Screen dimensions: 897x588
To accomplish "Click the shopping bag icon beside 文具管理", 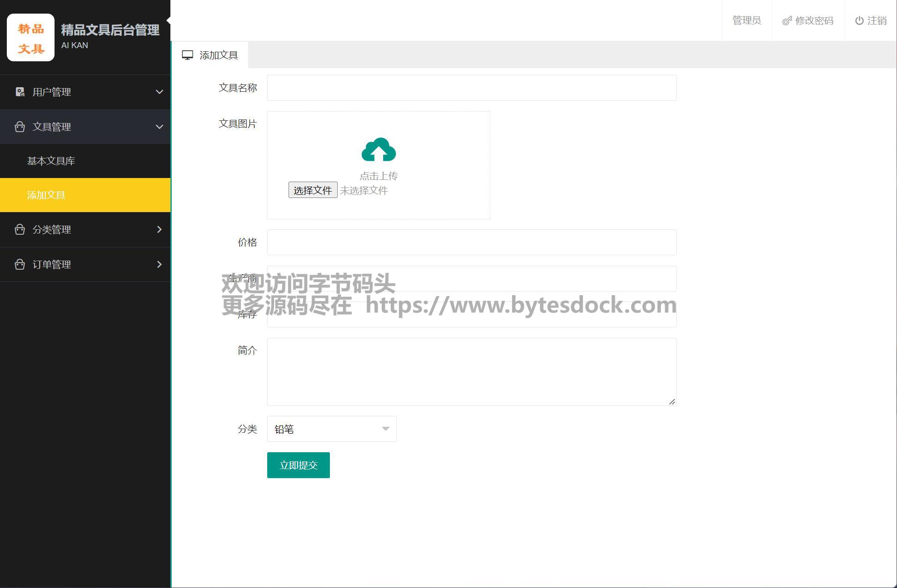I will (x=20, y=127).
